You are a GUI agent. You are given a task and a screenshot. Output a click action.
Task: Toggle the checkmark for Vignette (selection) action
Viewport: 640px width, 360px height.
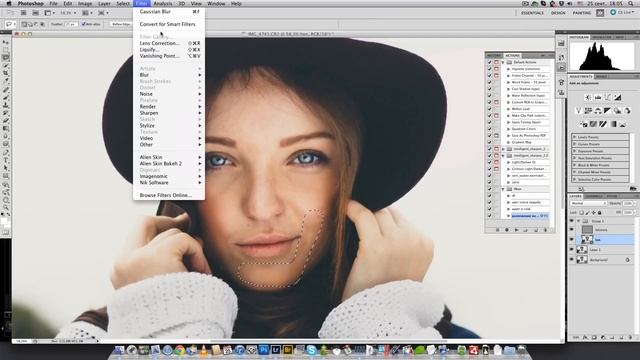[489, 69]
